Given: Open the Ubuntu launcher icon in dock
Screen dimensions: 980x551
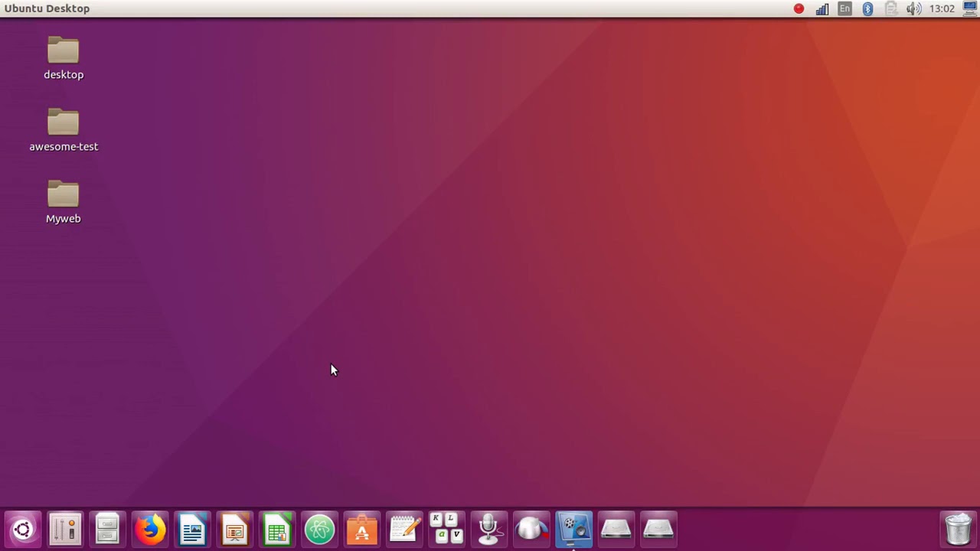Looking at the screenshot, I should tap(23, 529).
